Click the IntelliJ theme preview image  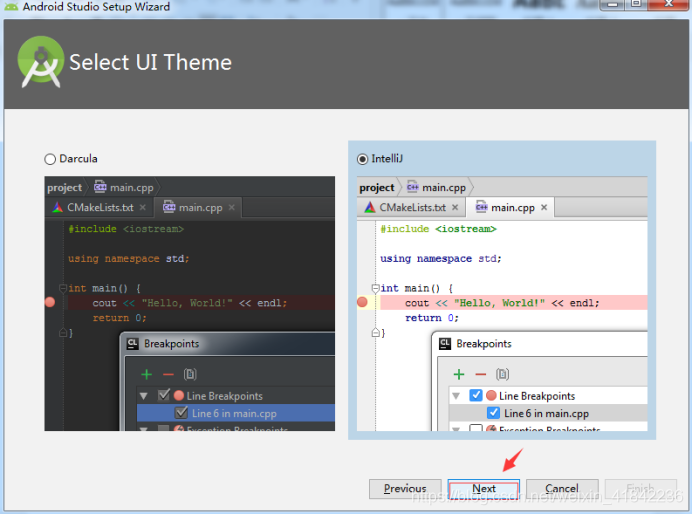tap(502, 304)
